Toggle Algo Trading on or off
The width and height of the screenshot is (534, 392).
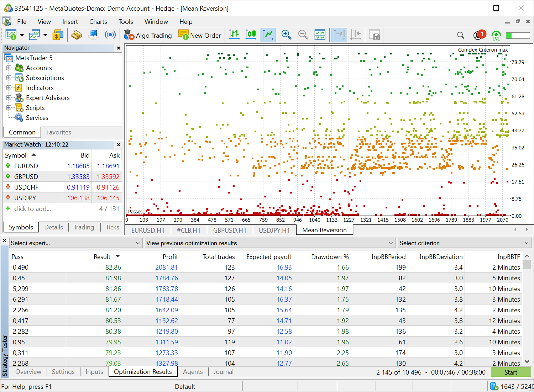click(148, 35)
